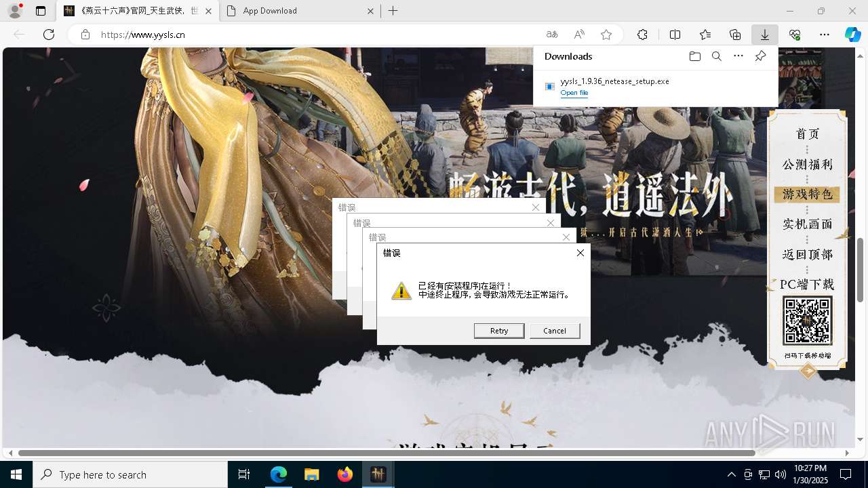
Task: Click the Open file link
Action: 574,93
